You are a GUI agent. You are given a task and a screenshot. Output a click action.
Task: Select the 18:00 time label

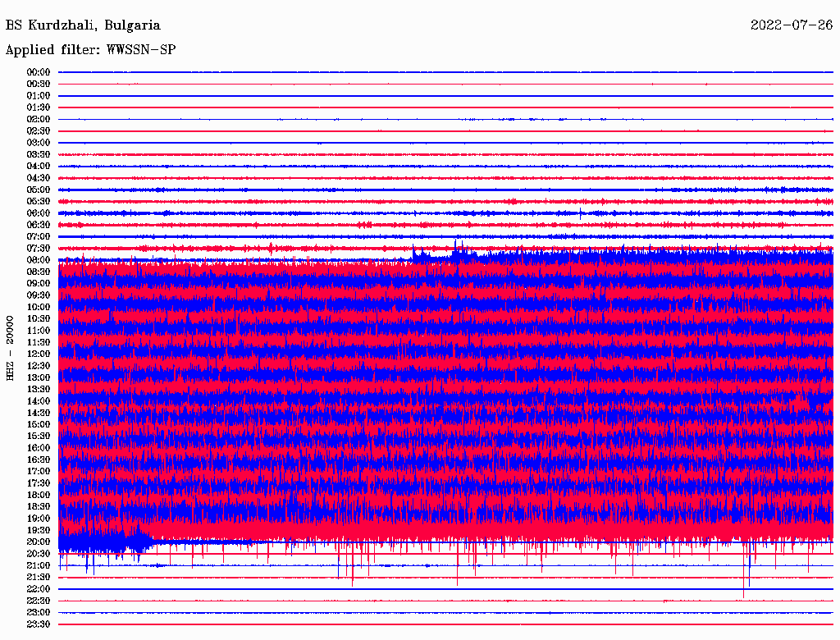pos(39,496)
